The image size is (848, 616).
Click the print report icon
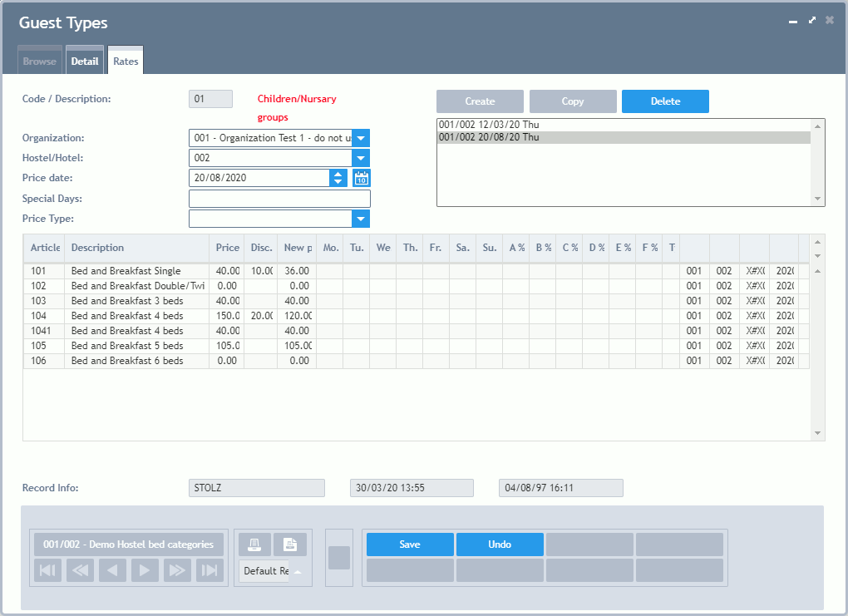[x=254, y=544]
